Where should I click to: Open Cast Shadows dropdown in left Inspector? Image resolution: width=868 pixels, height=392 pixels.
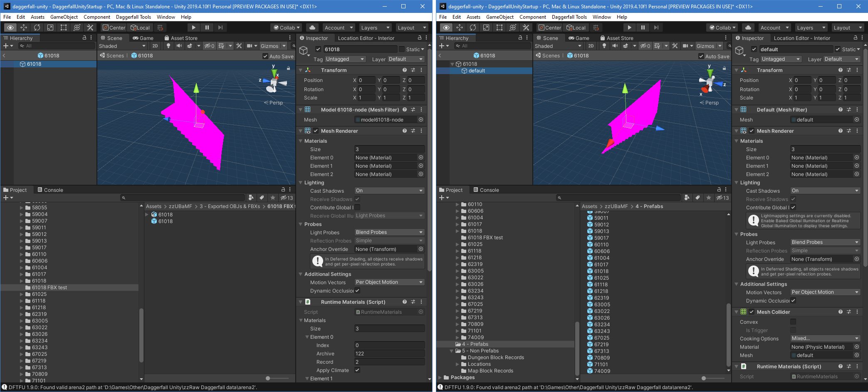[389, 191]
